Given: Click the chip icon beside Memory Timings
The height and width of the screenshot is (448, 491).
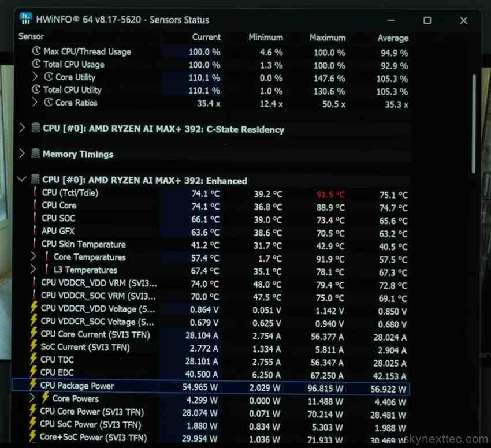Looking at the screenshot, I should (x=36, y=154).
